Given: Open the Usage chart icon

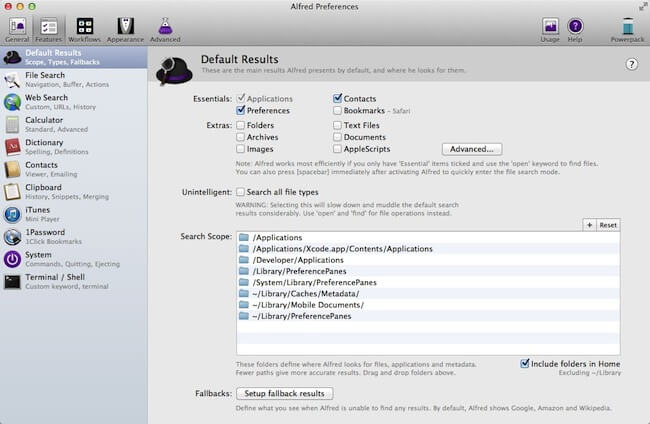Looking at the screenshot, I should tap(550, 26).
